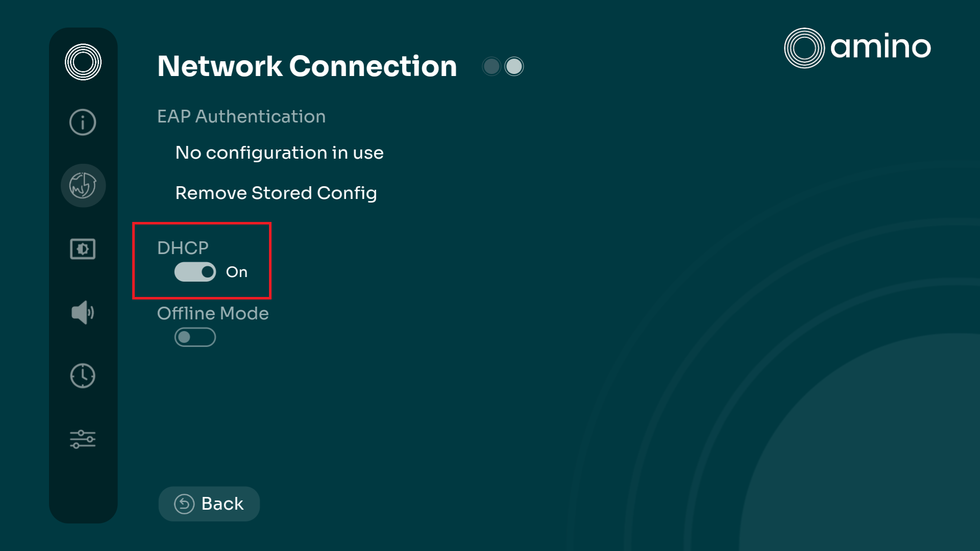Screen dimensions: 980x551
Task: Click the On status text beside DHCP
Action: click(x=237, y=272)
